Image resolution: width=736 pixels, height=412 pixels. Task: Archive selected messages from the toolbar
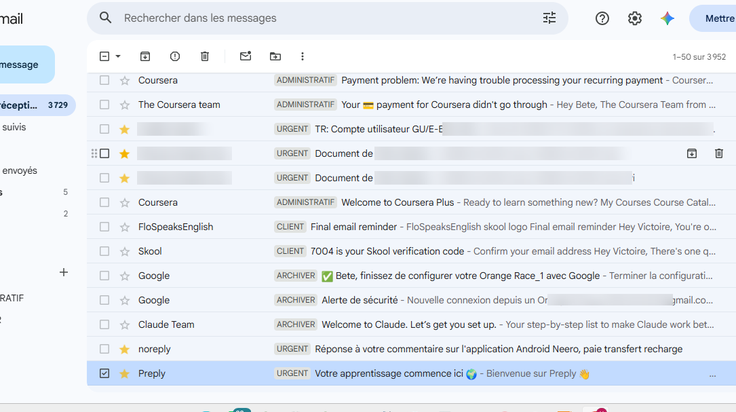click(145, 56)
